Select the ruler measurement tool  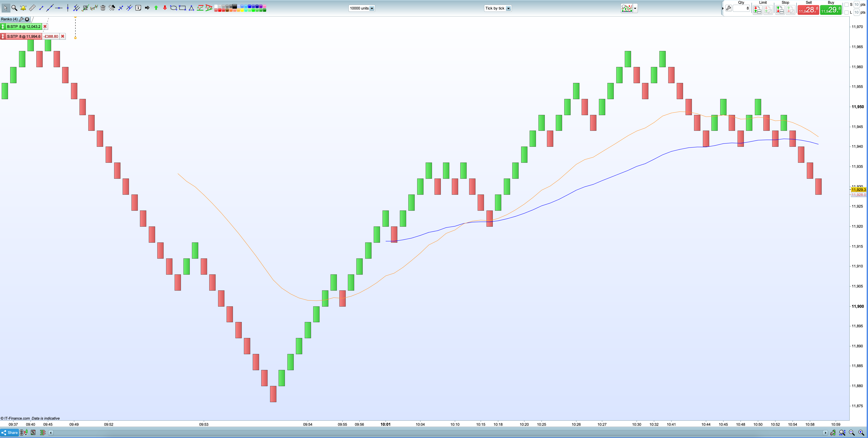(x=32, y=8)
